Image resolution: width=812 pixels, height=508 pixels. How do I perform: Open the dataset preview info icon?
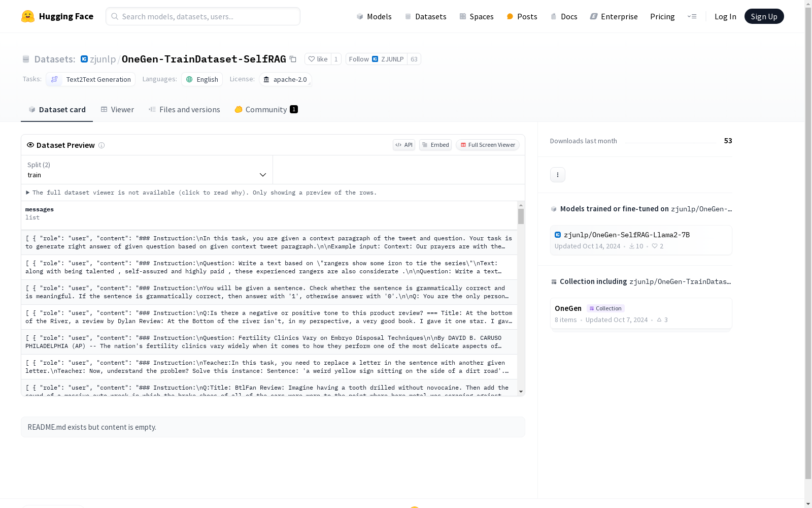101,145
